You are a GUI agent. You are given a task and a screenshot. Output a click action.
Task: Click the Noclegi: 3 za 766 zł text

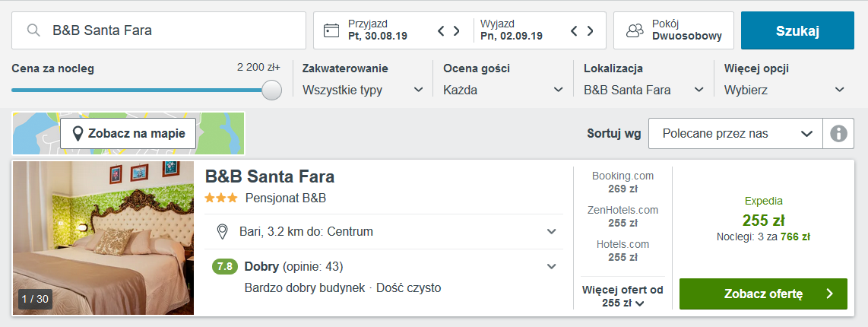pyautogui.click(x=763, y=237)
